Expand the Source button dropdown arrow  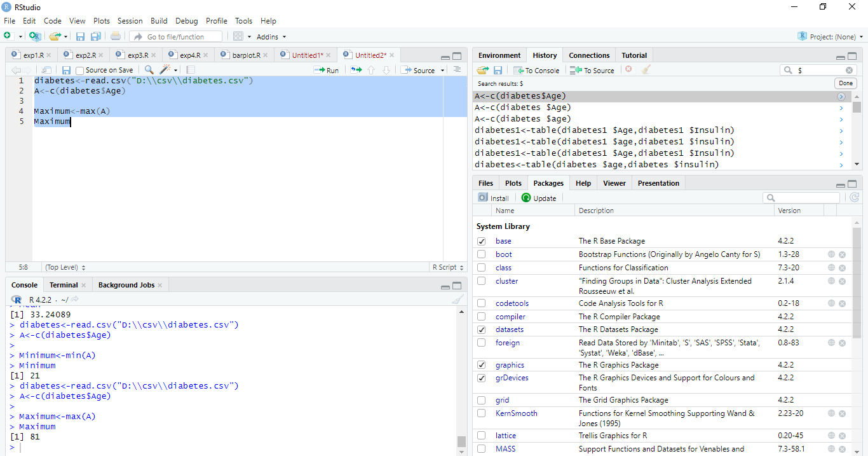pos(442,70)
